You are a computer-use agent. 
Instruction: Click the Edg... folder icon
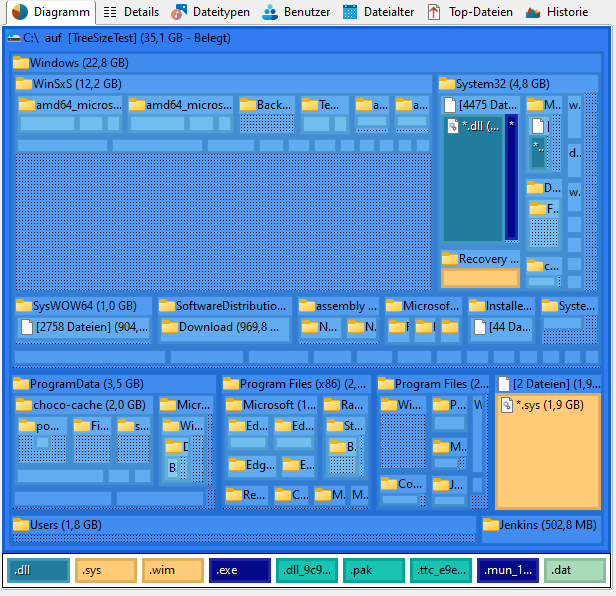click(x=237, y=465)
